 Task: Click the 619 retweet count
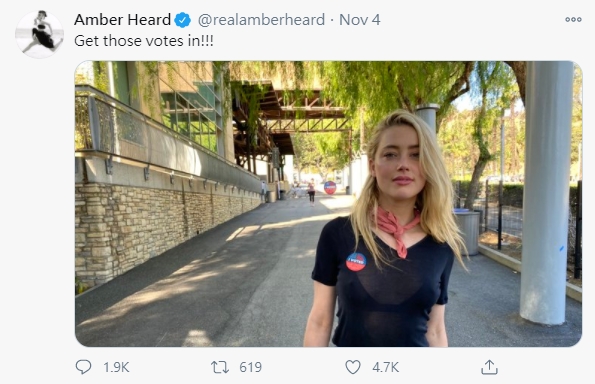250,367
